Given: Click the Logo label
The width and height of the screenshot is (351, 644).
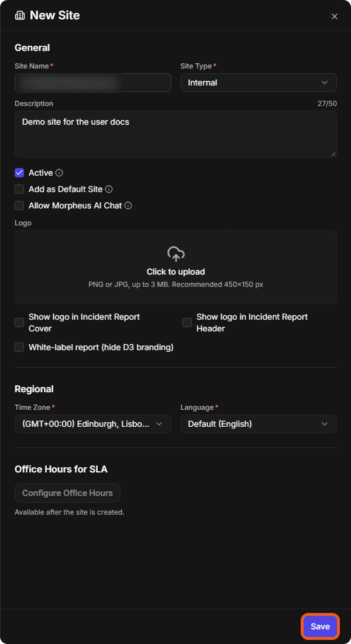Looking at the screenshot, I should pyautogui.click(x=23, y=223).
